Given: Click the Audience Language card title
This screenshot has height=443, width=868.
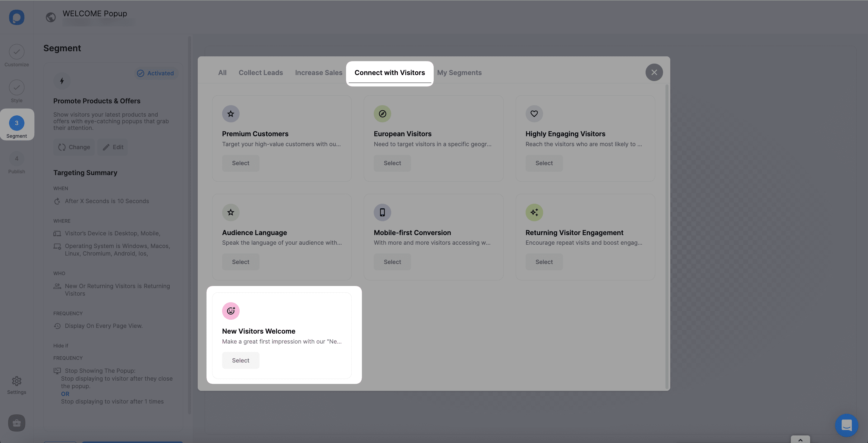Looking at the screenshot, I should point(254,232).
